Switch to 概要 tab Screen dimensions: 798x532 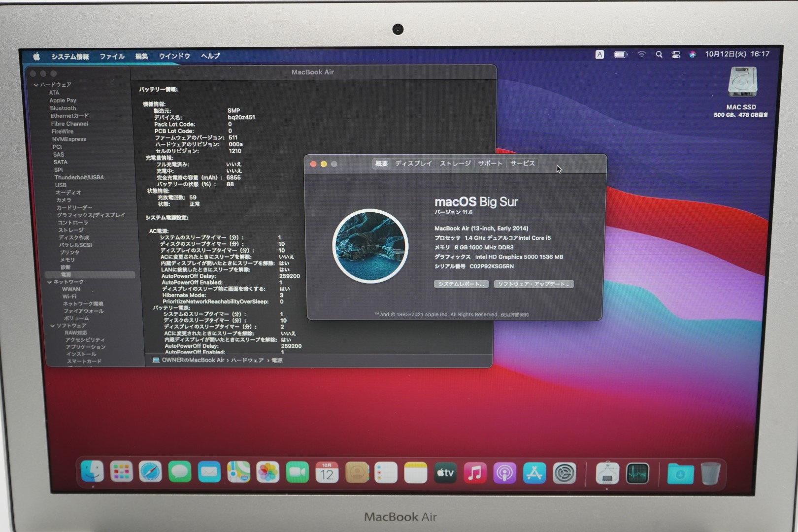coord(382,164)
